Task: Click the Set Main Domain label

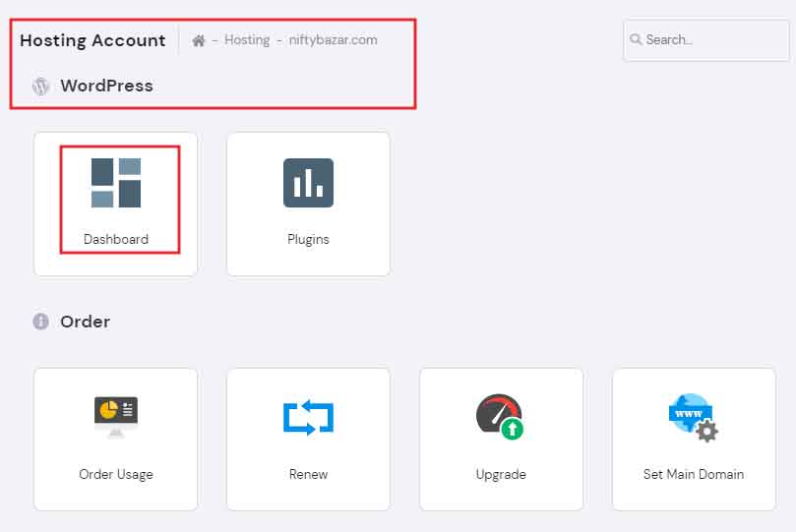Action: click(694, 474)
